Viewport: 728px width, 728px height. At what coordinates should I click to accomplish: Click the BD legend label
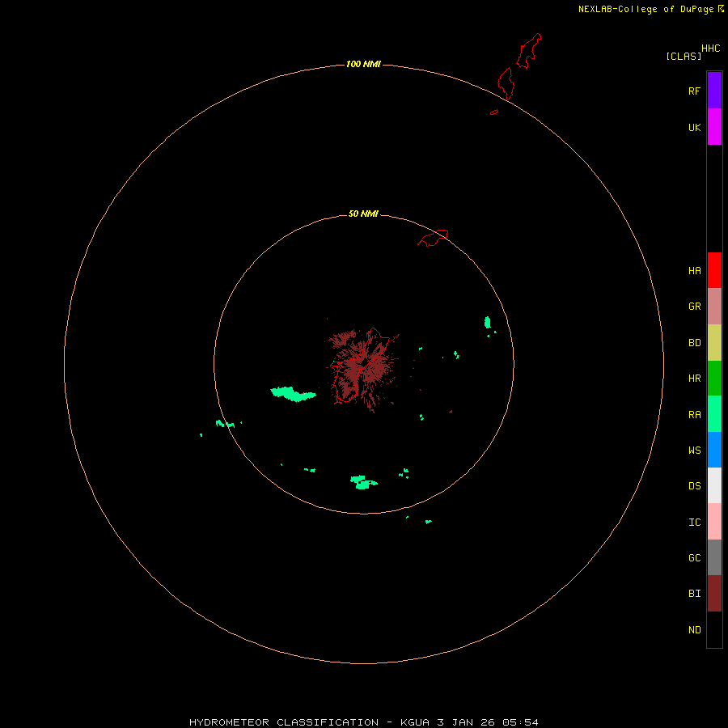(694, 343)
